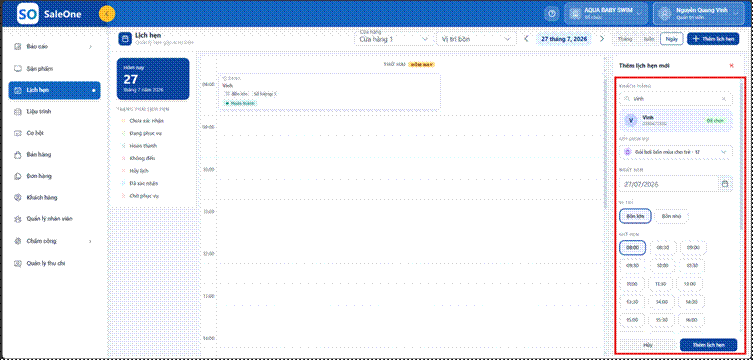Click the Hủy cancel button

pos(647,345)
